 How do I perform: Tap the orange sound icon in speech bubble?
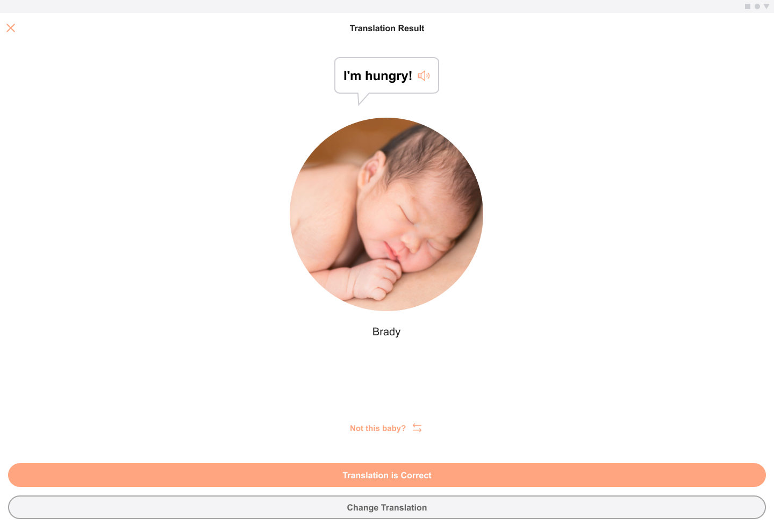(x=424, y=76)
